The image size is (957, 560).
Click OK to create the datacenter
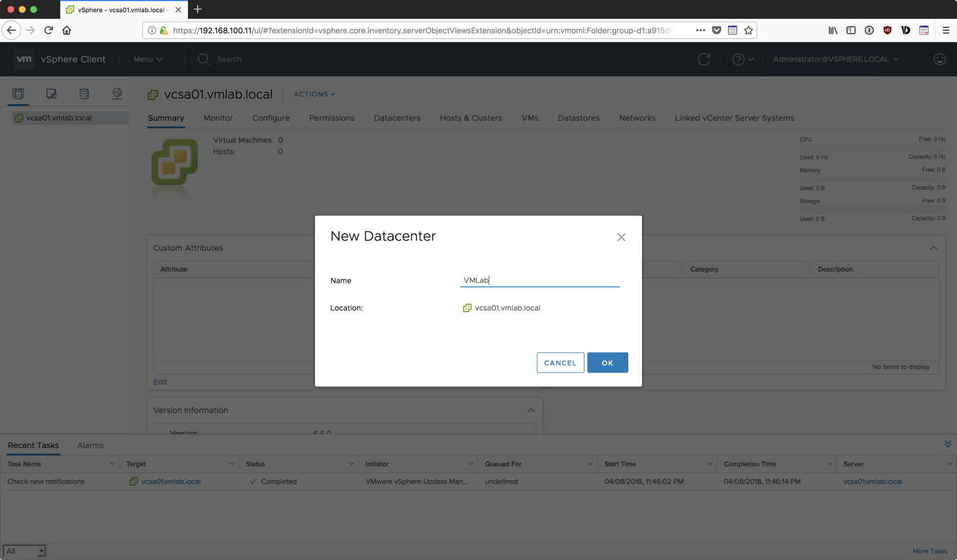coord(607,363)
